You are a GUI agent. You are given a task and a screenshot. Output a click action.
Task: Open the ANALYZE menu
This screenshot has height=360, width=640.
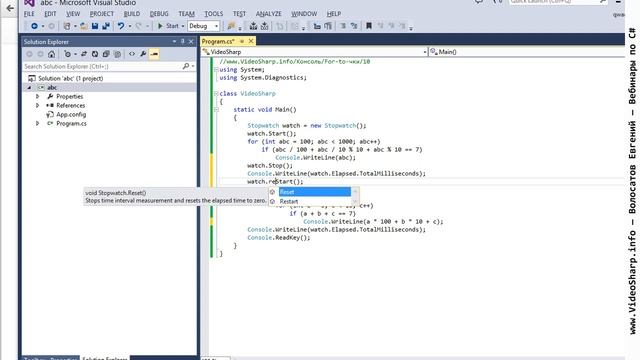[x=269, y=14]
